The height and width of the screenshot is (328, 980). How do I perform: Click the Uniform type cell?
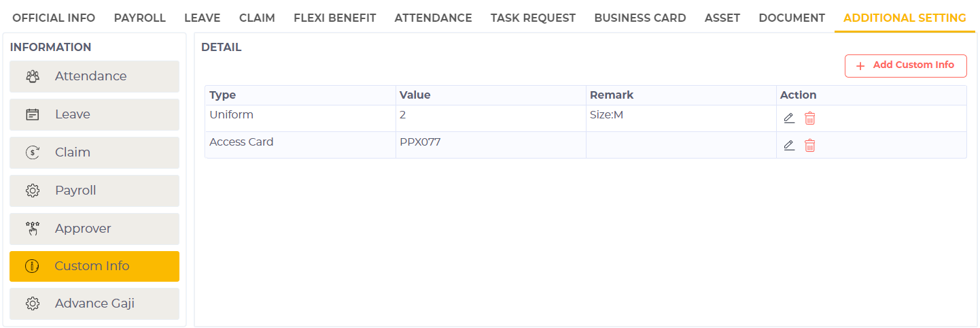232,115
